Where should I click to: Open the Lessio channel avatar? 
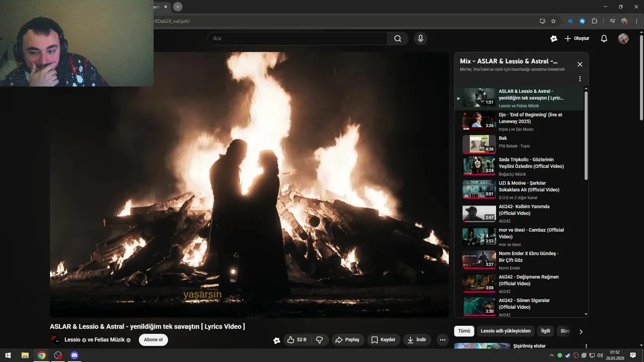coord(54,340)
